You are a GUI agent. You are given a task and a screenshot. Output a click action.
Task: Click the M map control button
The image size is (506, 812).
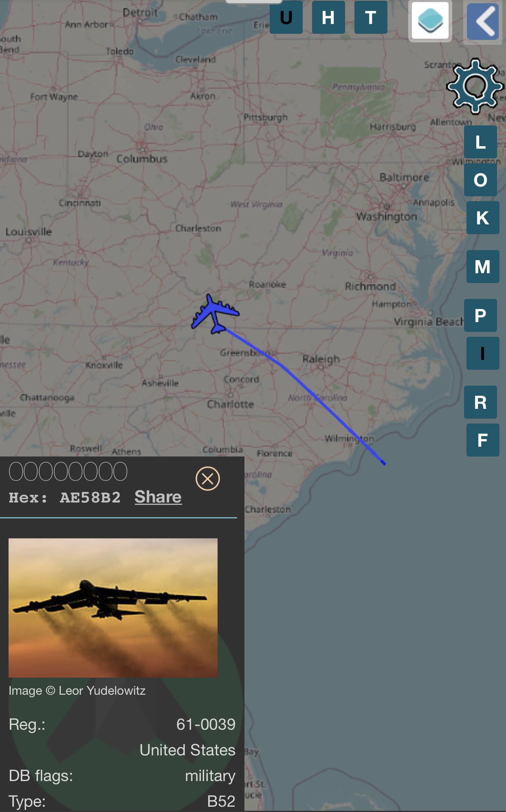point(483,267)
